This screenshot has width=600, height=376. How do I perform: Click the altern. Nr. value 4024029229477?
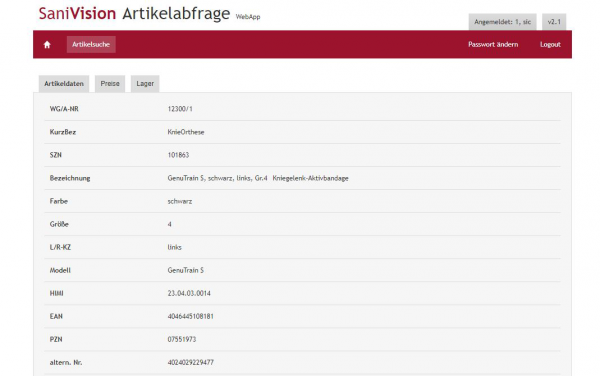tap(191, 362)
